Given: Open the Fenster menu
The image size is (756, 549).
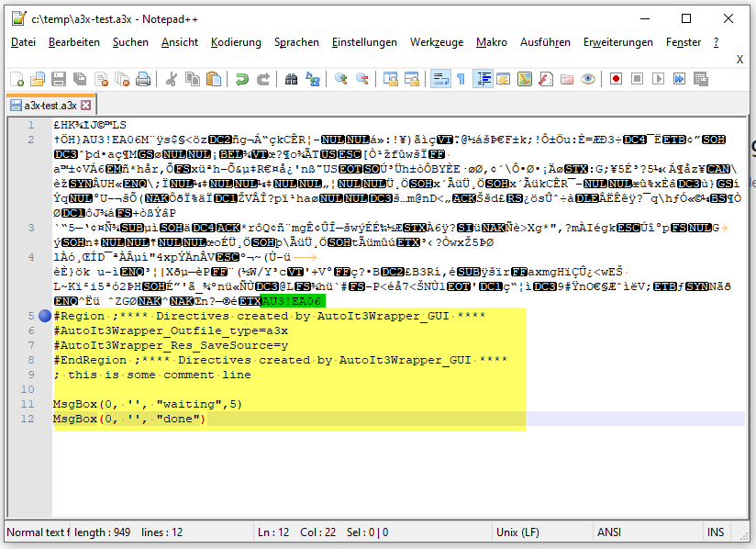Looking at the screenshot, I should 684,42.
